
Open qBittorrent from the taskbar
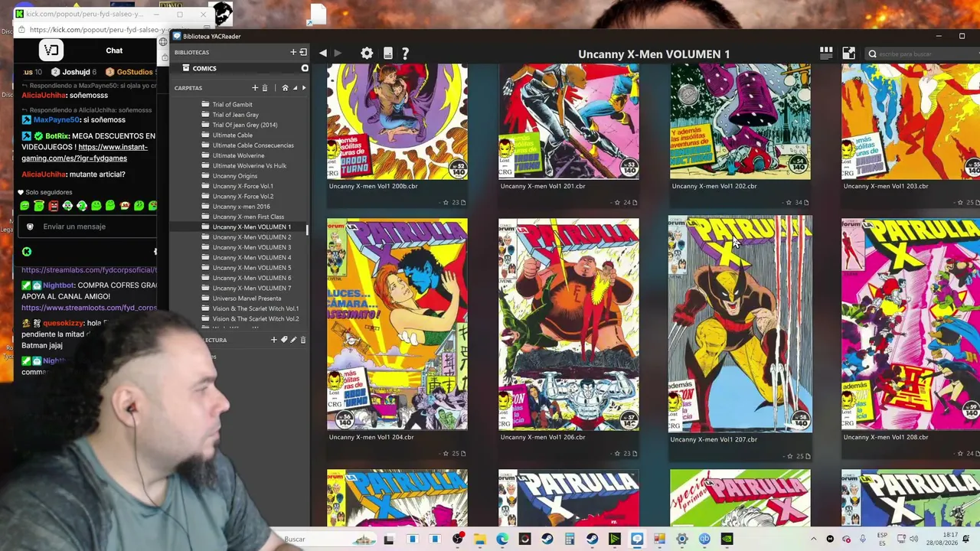point(704,539)
